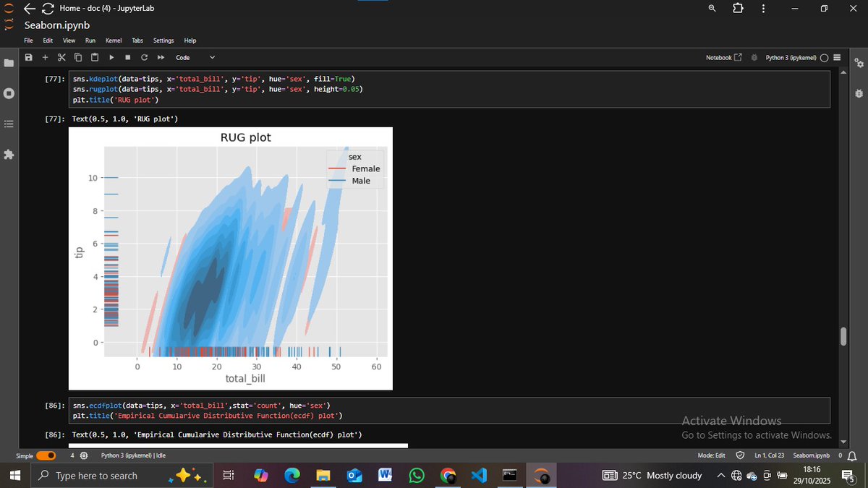The width and height of the screenshot is (868, 488).
Task: Open VS Code from the taskbar
Action: coord(480,475)
